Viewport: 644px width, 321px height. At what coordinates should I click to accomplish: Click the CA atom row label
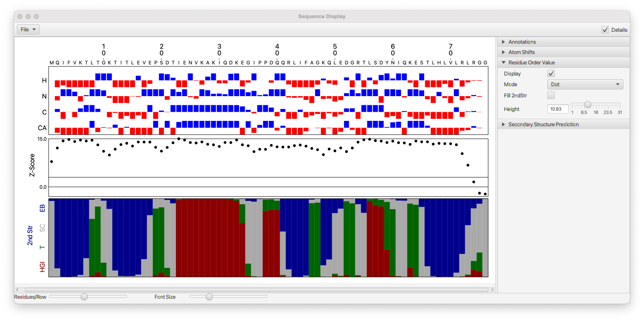point(42,128)
